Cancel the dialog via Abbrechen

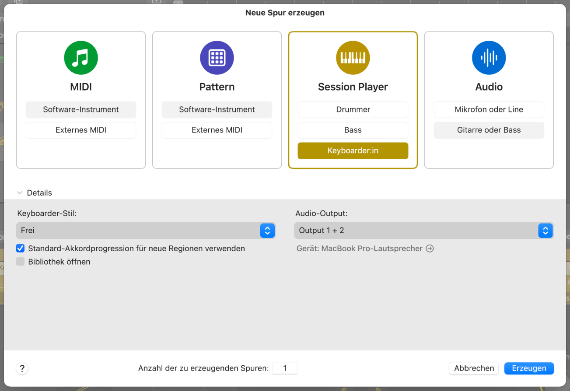pos(473,368)
